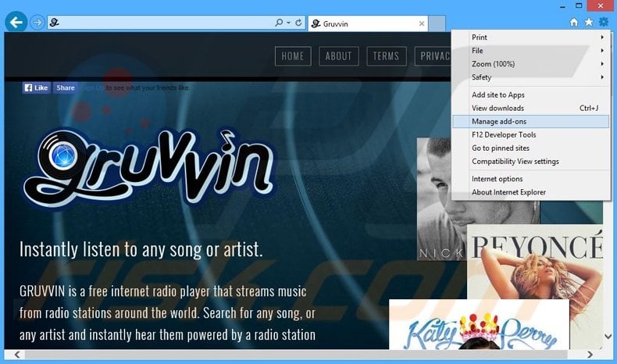Viewport: 617px width, 364px height.
Task: Open a new blank tab
Action: [x=437, y=23]
